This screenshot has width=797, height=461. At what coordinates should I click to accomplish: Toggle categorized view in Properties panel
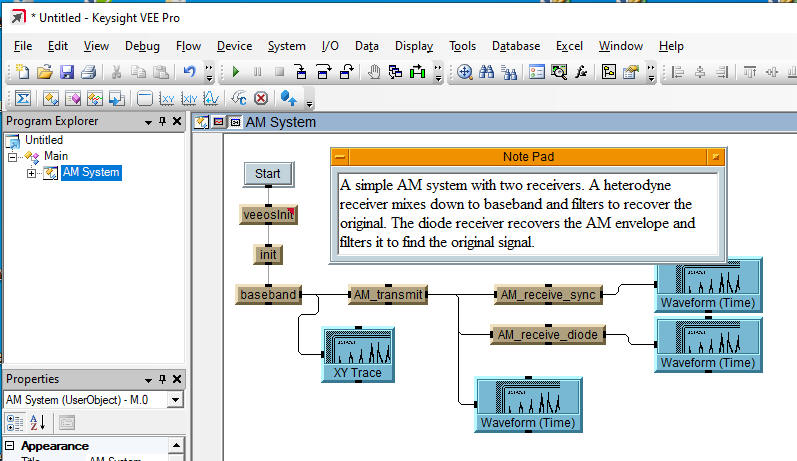pos(15,422)
